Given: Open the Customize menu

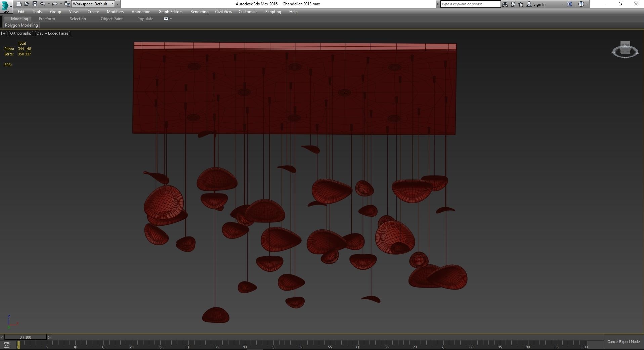Looking at the screenshot, I should click(248, 12).
